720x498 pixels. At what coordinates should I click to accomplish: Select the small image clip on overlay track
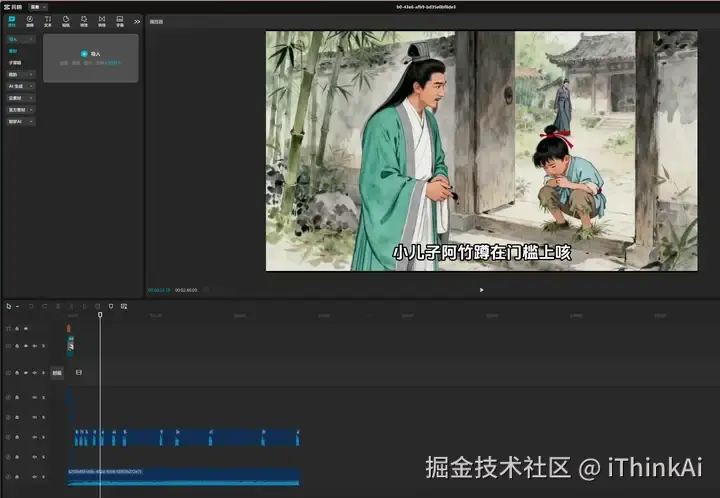(71, 346)
